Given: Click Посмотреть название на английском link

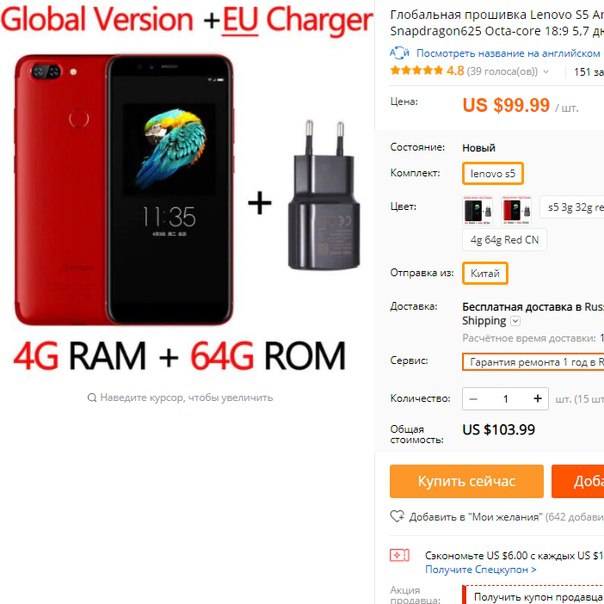Looking at the screenshot, I should point(508,53).
